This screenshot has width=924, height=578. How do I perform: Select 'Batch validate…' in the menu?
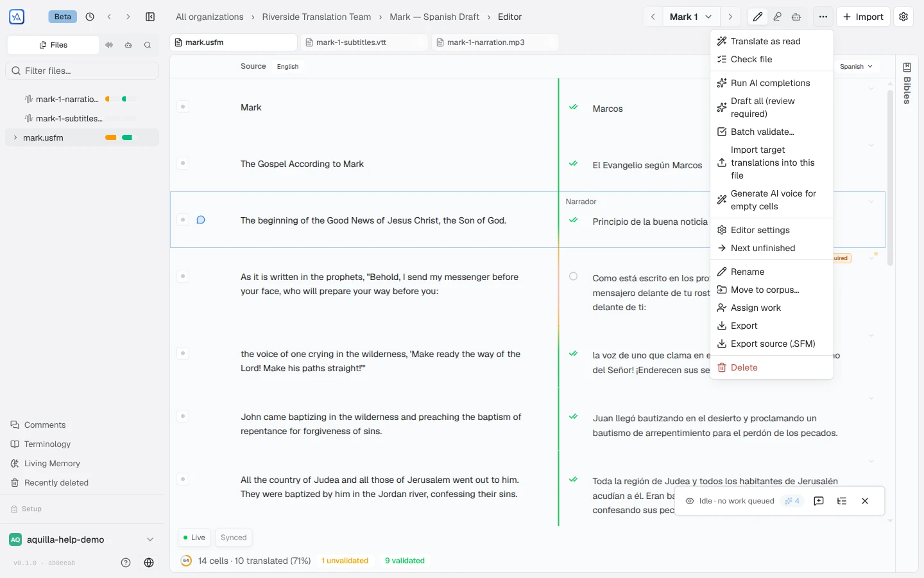772,132
